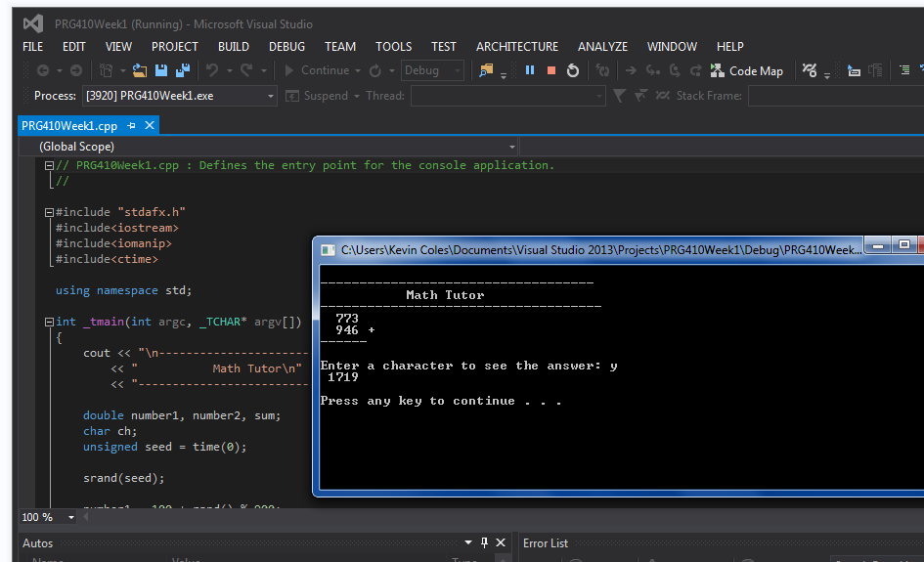
Task: Click the Suspend button
Action: [317, 96]
